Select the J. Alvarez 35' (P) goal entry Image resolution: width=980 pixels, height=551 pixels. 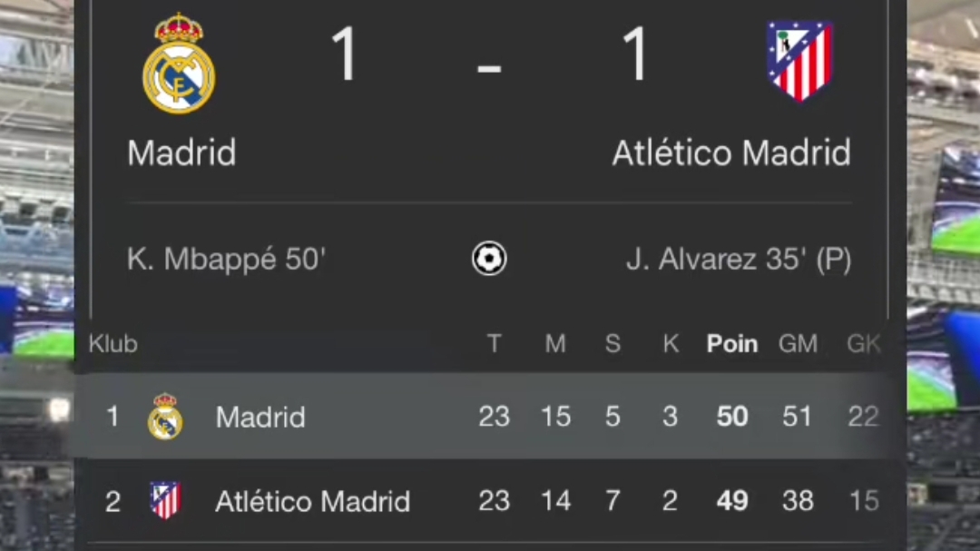pyautogui.click(x=739, y=259)
